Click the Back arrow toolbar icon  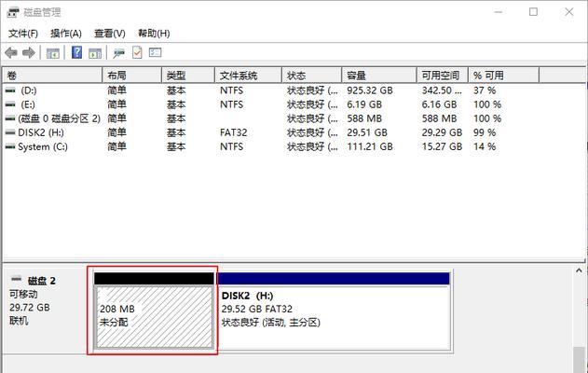[x=11, y=53]
